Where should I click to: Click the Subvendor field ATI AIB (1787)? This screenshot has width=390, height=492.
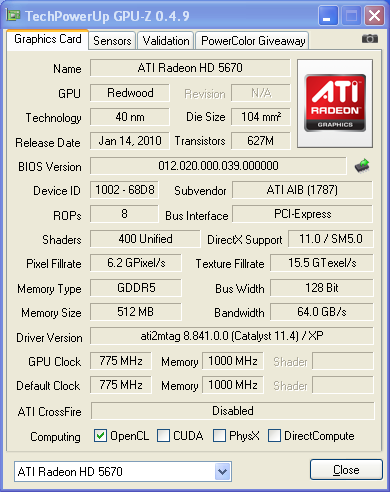[302, 190]
